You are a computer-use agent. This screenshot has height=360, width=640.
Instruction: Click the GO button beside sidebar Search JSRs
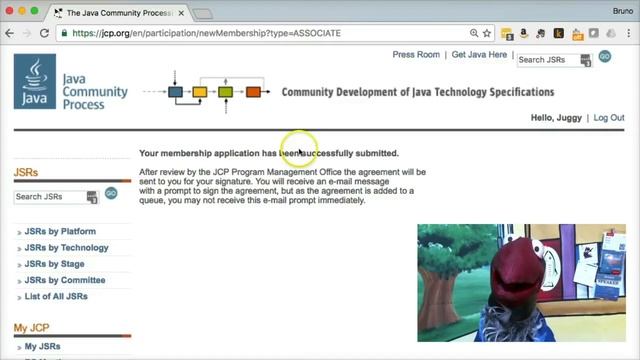(111, 193)
